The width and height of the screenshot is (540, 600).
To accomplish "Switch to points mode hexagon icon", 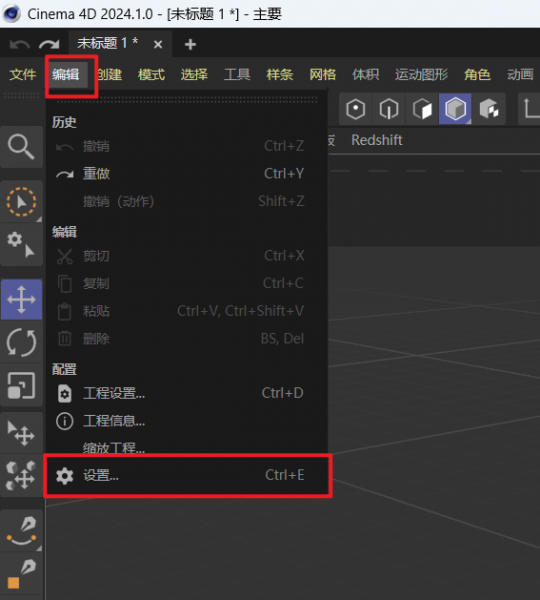I will [x=356, y=109].
